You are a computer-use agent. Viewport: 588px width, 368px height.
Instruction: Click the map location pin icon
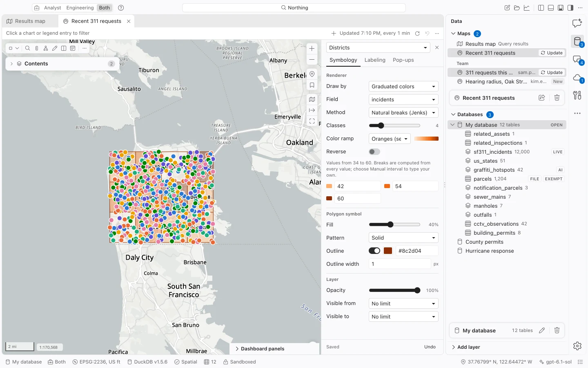click(x=312, y=74)
